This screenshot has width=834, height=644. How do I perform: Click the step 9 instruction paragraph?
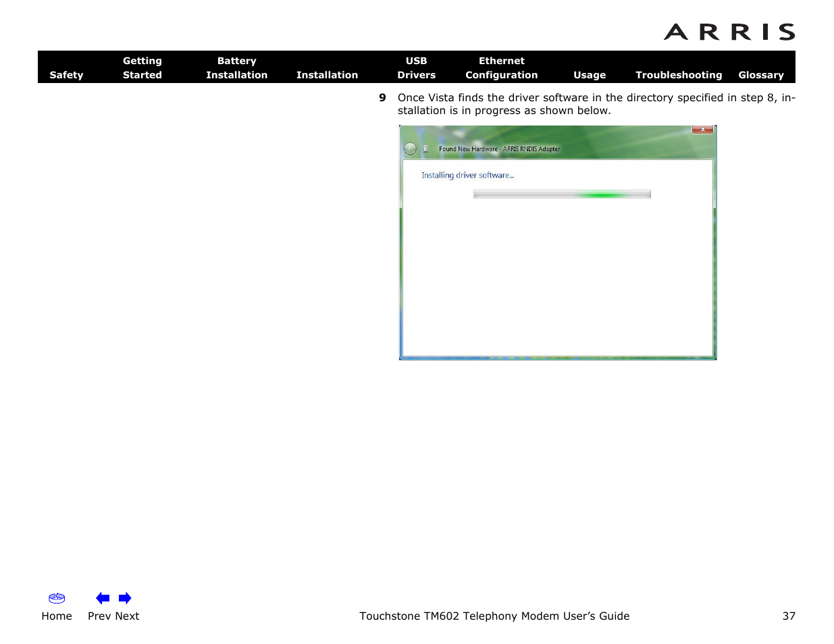tap(596, 104)
